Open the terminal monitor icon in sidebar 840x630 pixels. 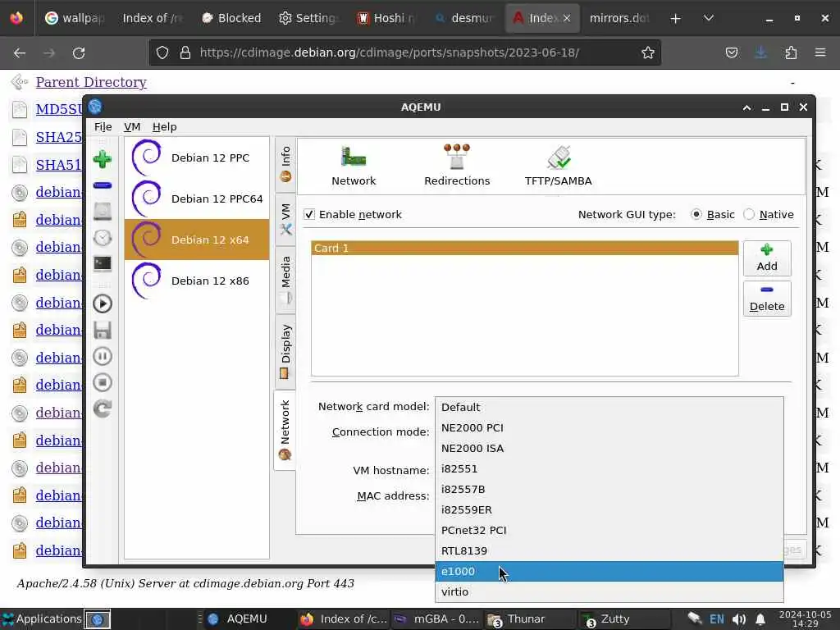(103, 264)
